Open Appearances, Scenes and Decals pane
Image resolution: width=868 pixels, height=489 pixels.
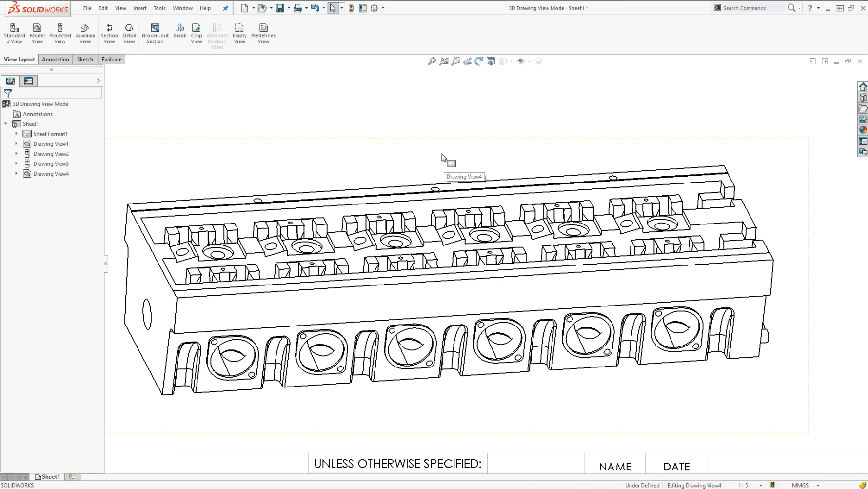[x=863, y=130]
